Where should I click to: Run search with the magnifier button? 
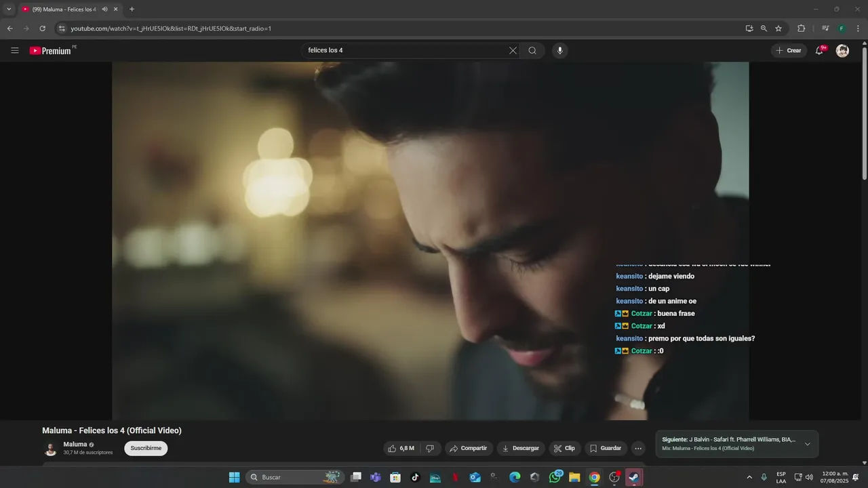click(532, 50)
